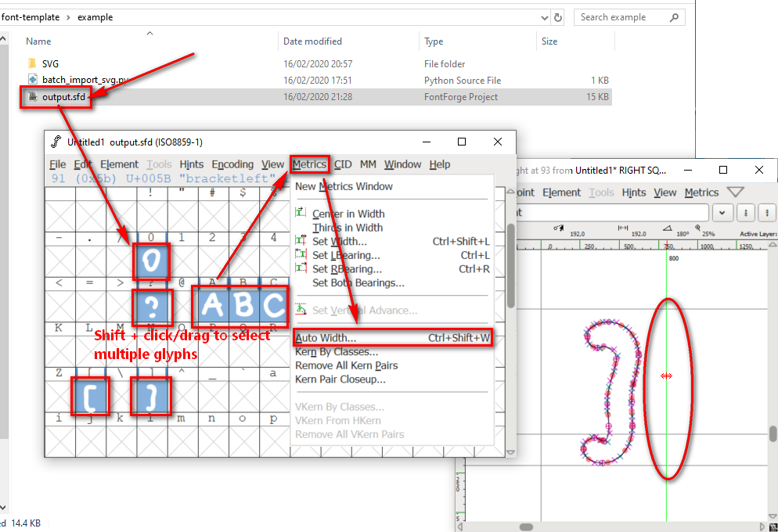
Task: Click the FontForge logo in the Untitled1 title bar
Action: tap(56, 142)
